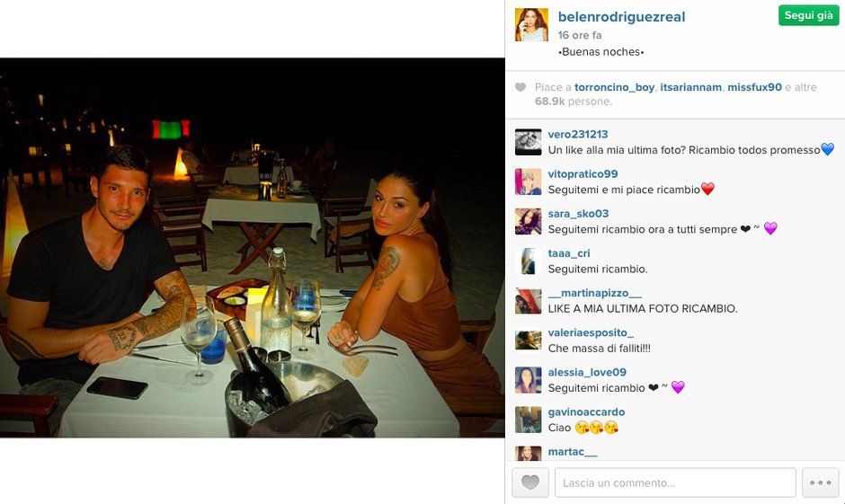Click the small heart icon next to likes count
This screenshot has width=845, height=504.
(x=520, y=87)
